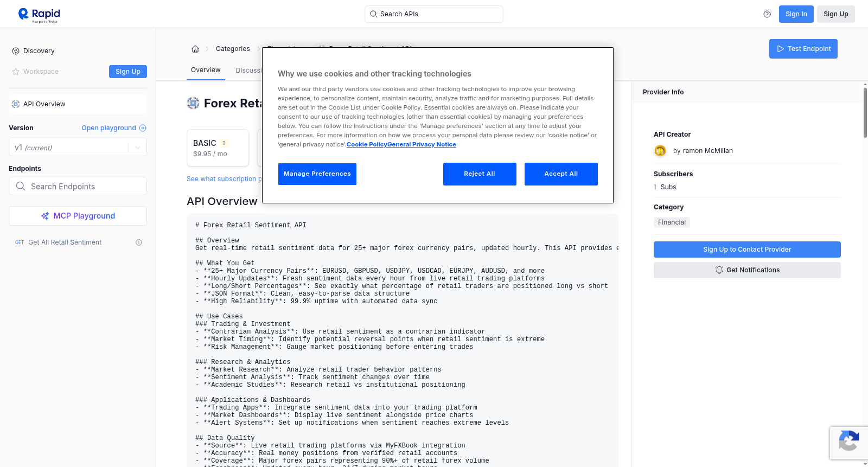Focus the Search APIs field
The height and width of the screenshot is (467, 868).
[433, 14]
